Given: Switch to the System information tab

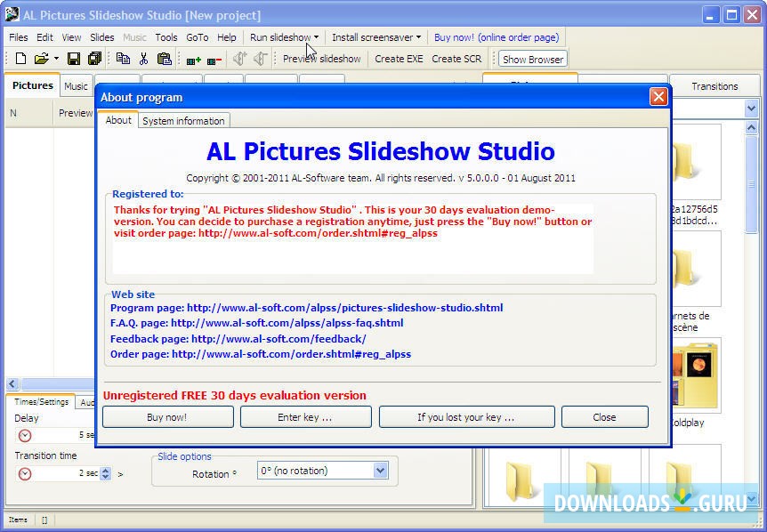Looking at the screenshot, I should point(182,120).
